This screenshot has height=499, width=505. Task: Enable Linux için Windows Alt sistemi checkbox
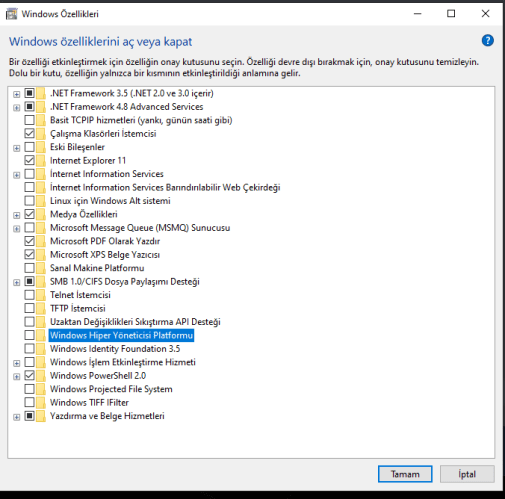tap(29, 201)
